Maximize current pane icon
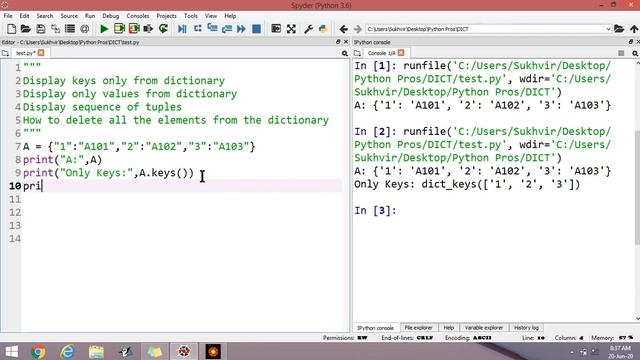The image size is (640, 360). point(276,29)
